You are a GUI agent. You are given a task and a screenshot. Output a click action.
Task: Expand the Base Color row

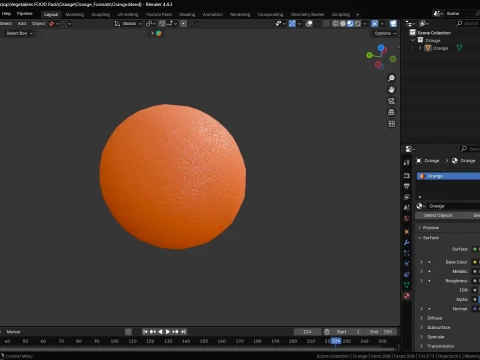click(421, 262)
